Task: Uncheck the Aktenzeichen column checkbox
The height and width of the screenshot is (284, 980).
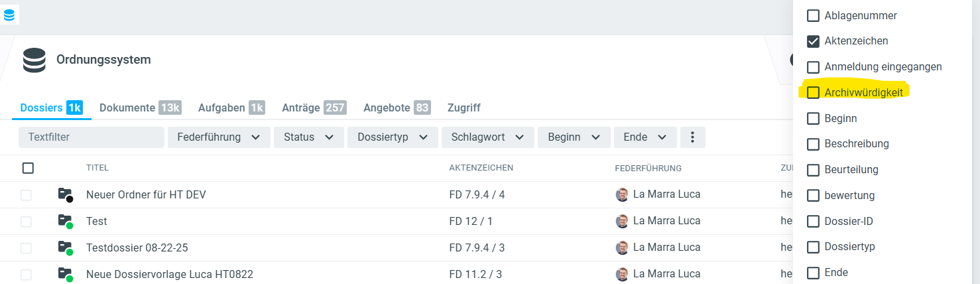Action: [x=813, y=41]
